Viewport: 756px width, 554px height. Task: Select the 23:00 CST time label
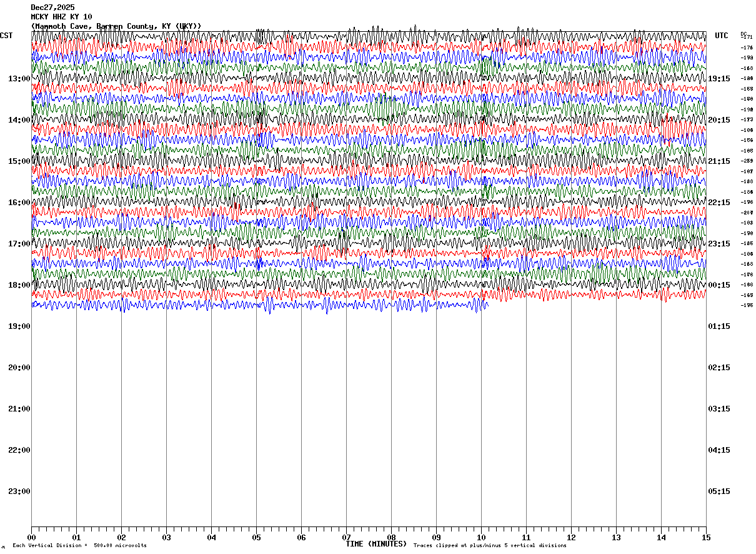click(19, 491)
